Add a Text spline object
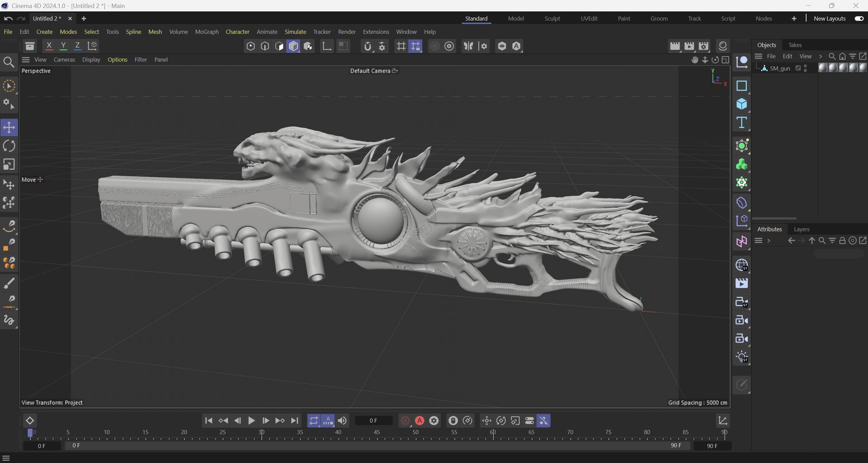This screenshot has width=868, height=463. [741, 123]
